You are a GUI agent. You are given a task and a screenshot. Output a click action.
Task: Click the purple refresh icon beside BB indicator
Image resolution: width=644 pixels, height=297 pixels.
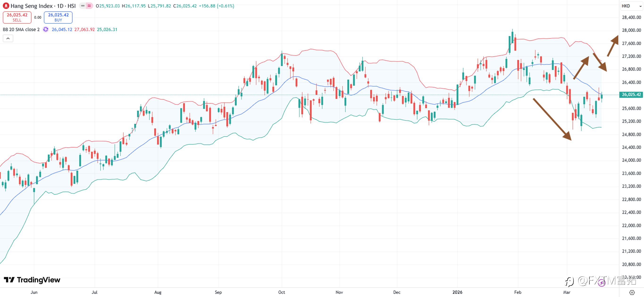46,29
